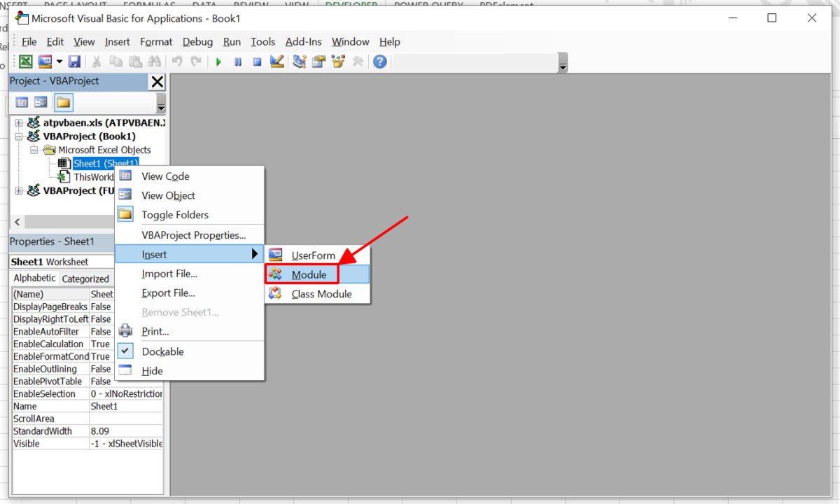The height and width of the screenshot is (504, 840).
Task: Click the Redo arrow icon
Action: 196,62
